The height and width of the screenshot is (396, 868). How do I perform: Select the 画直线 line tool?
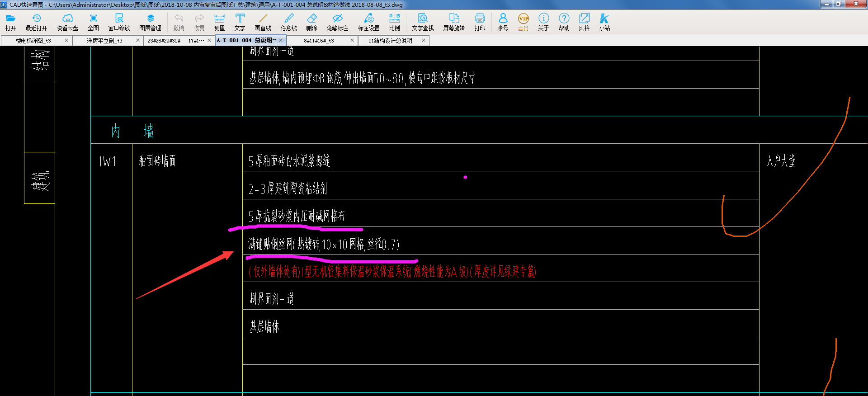(263, 22)
